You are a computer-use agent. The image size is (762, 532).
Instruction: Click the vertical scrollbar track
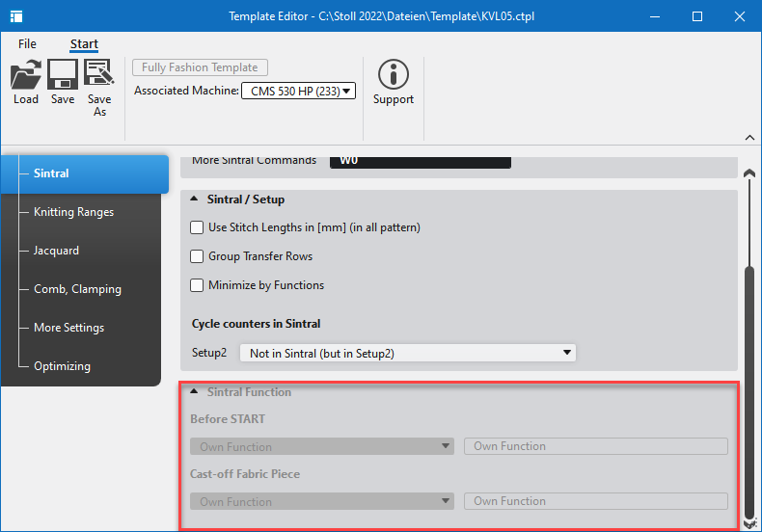[748, 386]
